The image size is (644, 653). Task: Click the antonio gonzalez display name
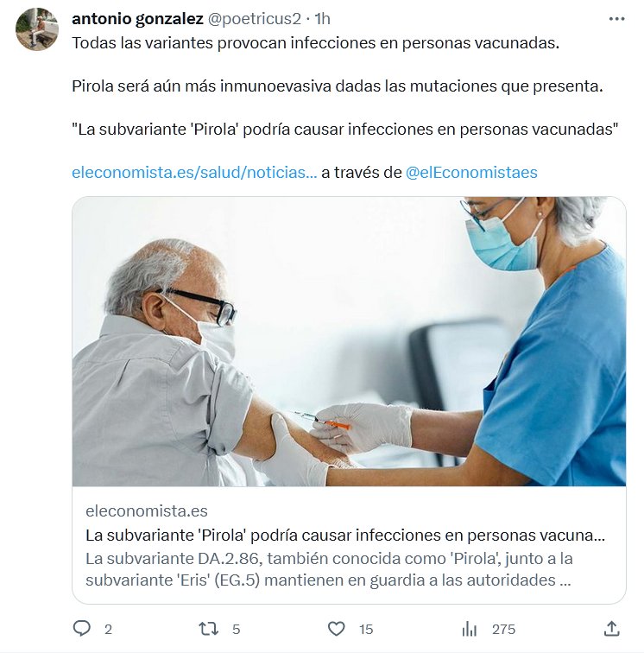click(137, 19)
